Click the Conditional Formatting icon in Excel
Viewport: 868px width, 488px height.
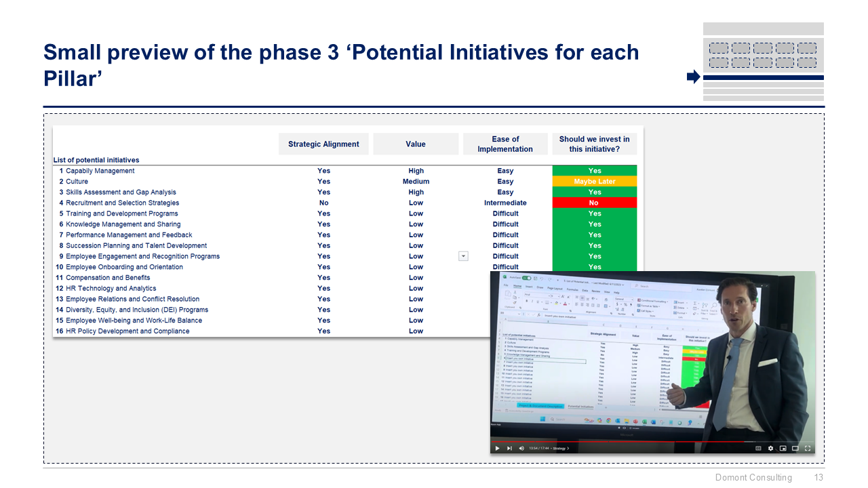[638, 300]
